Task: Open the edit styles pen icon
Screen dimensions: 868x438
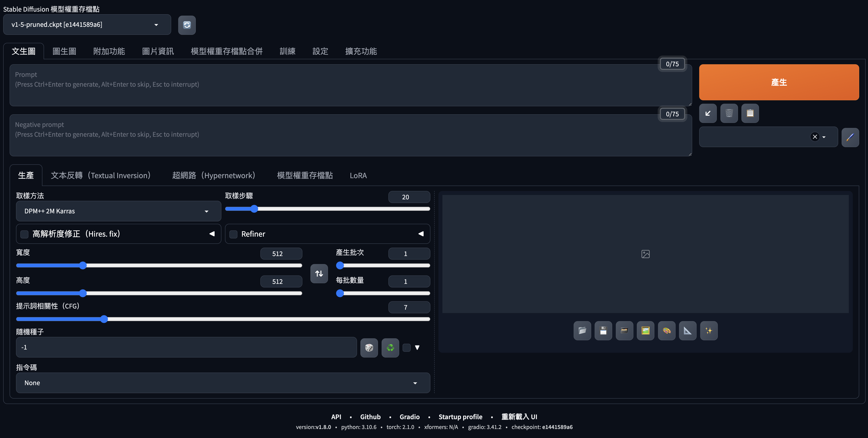Action: pyautogui.click(x=850, y=137)
